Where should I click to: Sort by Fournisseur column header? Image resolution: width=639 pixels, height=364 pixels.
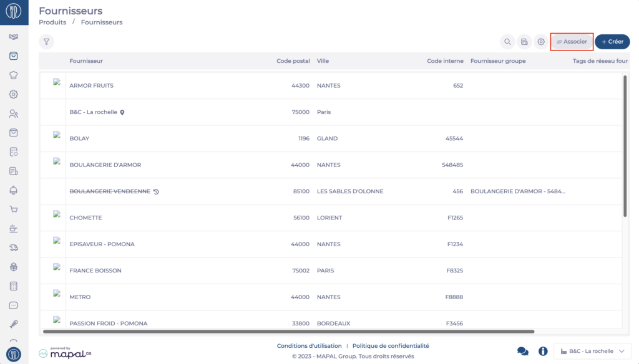tap(86, 61)
